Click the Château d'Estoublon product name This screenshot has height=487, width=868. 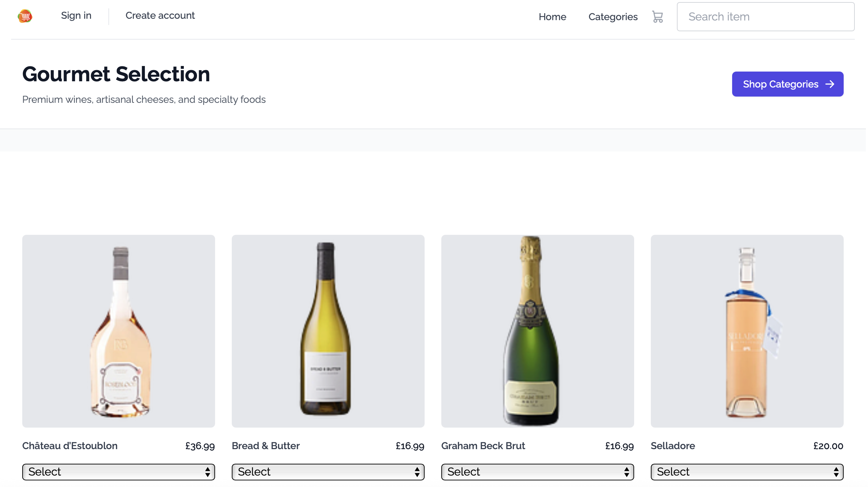[70, 446]
